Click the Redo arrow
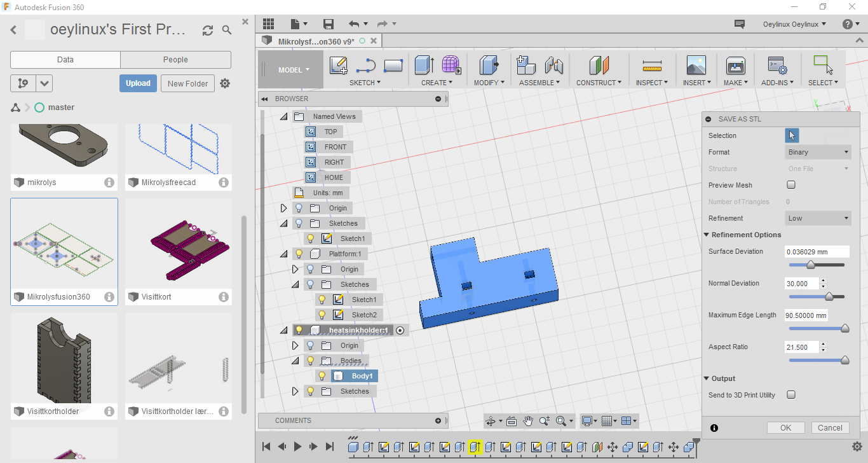868x463 pixels. (383, 24)
